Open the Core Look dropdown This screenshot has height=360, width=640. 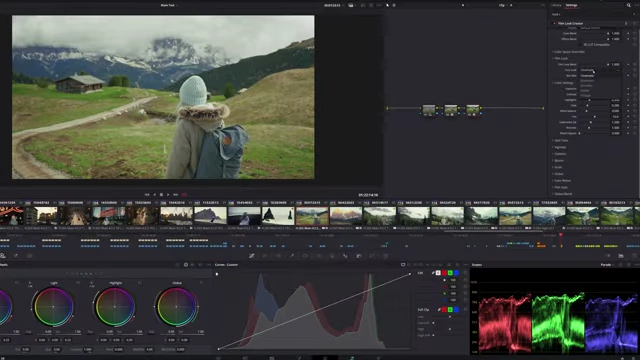point(600,70)
